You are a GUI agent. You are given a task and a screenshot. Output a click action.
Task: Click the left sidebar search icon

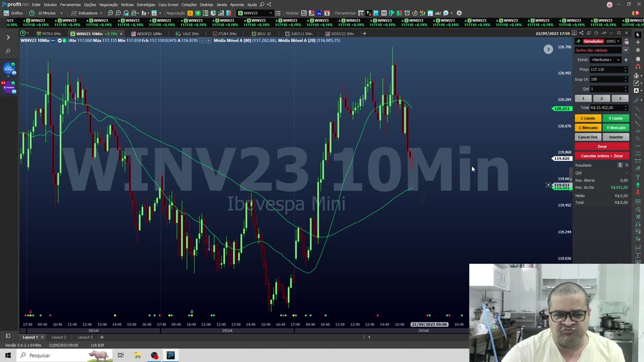tap(8, 51)
